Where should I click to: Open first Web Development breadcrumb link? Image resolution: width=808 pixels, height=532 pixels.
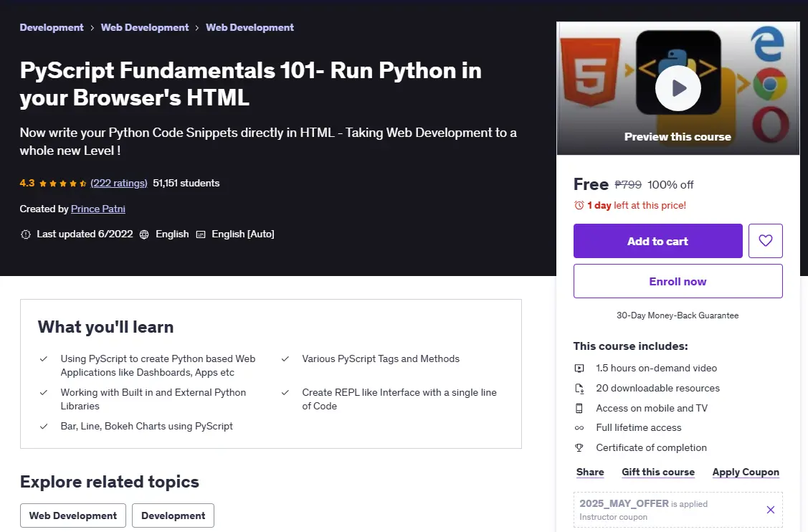145,27
